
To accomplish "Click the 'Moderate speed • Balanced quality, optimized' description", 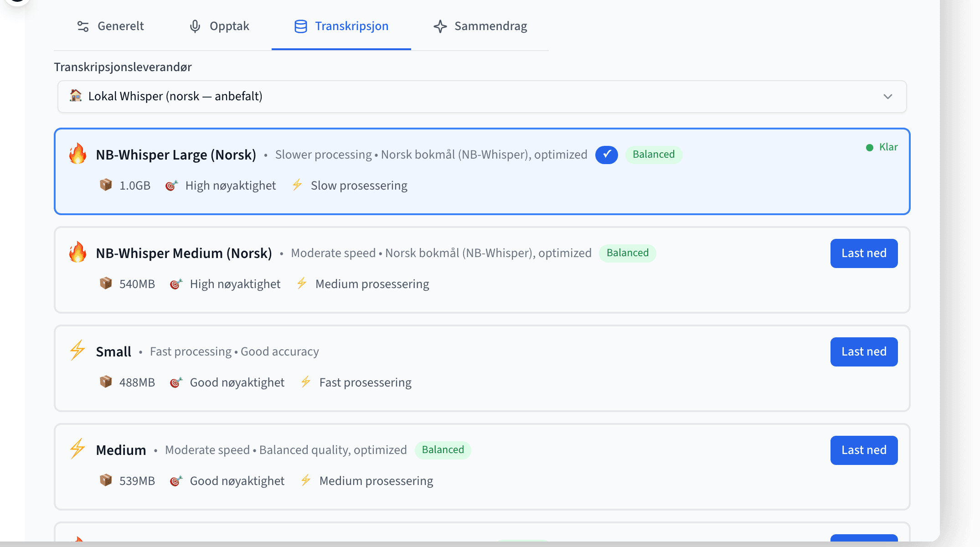I will point(286,450).
